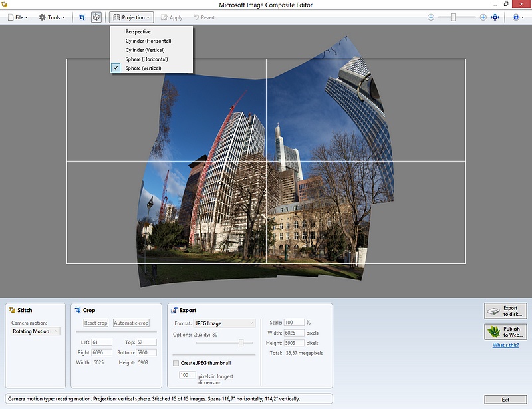Screen dimensions: 532x409
Task: Click the zoom out minus icon
Action: (x=431, y=17)
